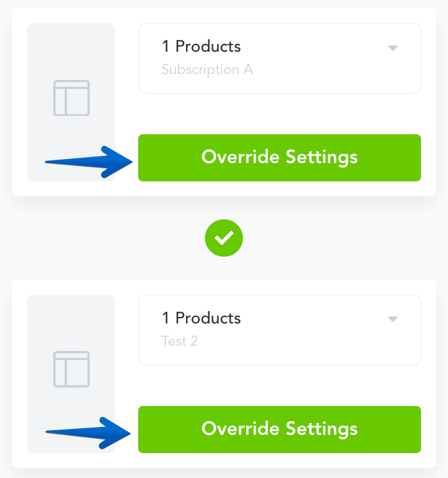Click the "1 Products" label above Subscription A
The image size is (448, 478).
[x=201, y=46]
